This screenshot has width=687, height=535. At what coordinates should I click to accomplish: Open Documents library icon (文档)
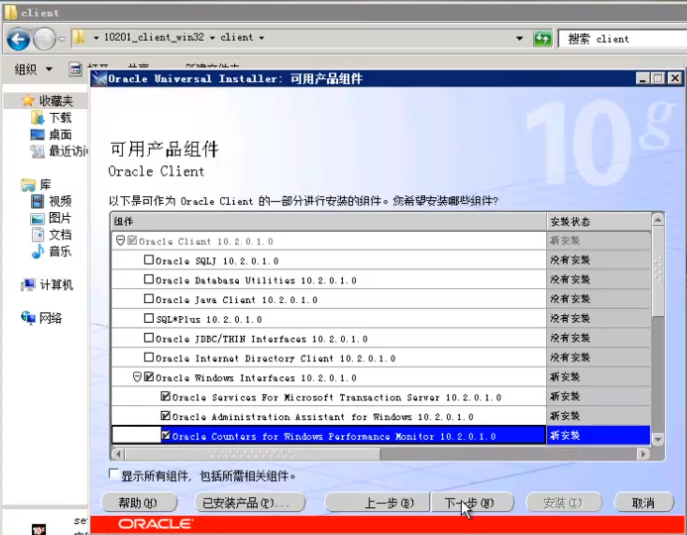38,235
